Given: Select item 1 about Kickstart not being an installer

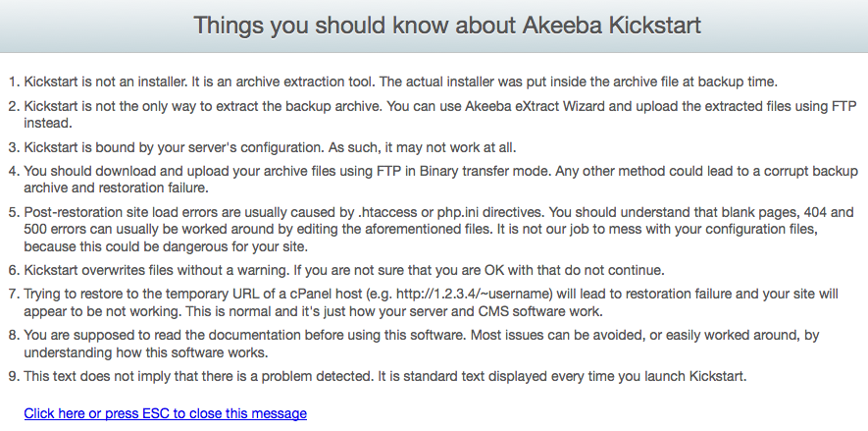Looking at the screenshot, I should tap(401, 82).
